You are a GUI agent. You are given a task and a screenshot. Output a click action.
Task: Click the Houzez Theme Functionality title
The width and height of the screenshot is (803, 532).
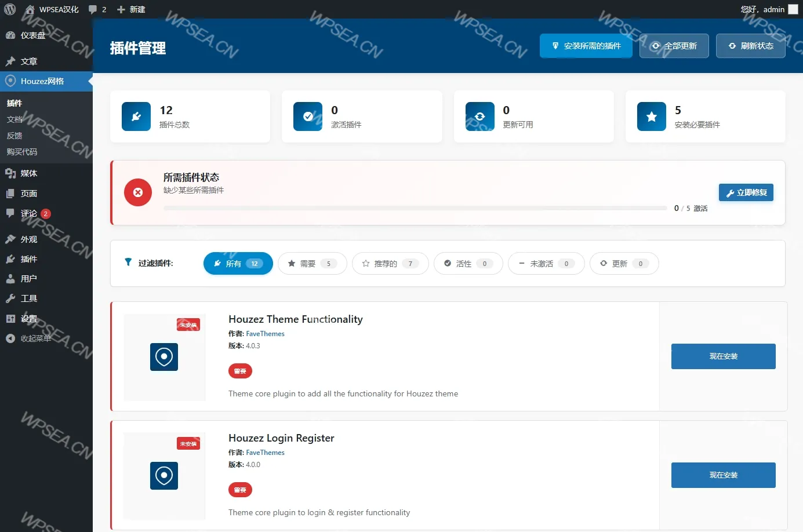pos(296,319)
